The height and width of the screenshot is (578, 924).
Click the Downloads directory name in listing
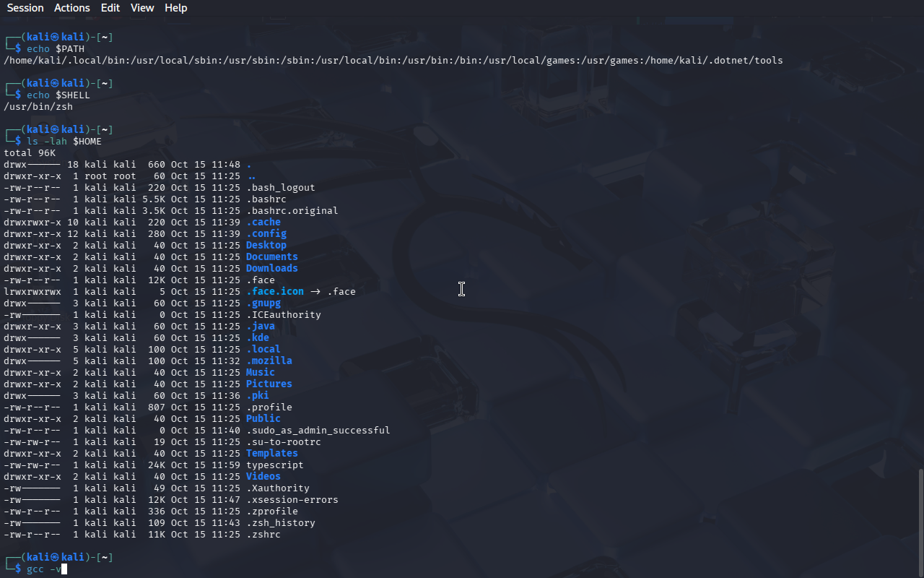pyautogui.click(x=271, y=269)
